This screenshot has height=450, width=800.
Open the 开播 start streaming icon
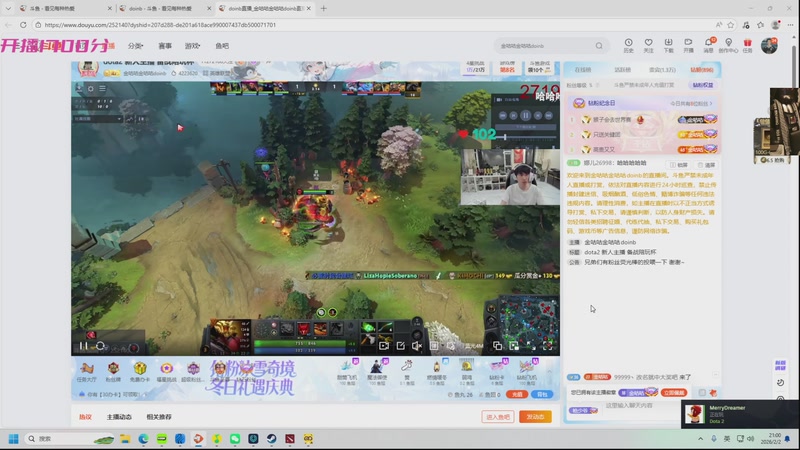click(688, 45)
